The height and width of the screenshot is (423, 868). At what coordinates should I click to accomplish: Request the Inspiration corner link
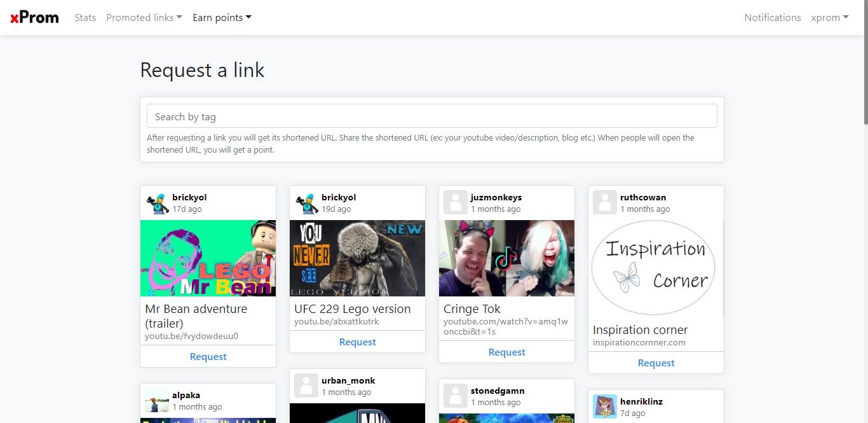pos(656,363)
